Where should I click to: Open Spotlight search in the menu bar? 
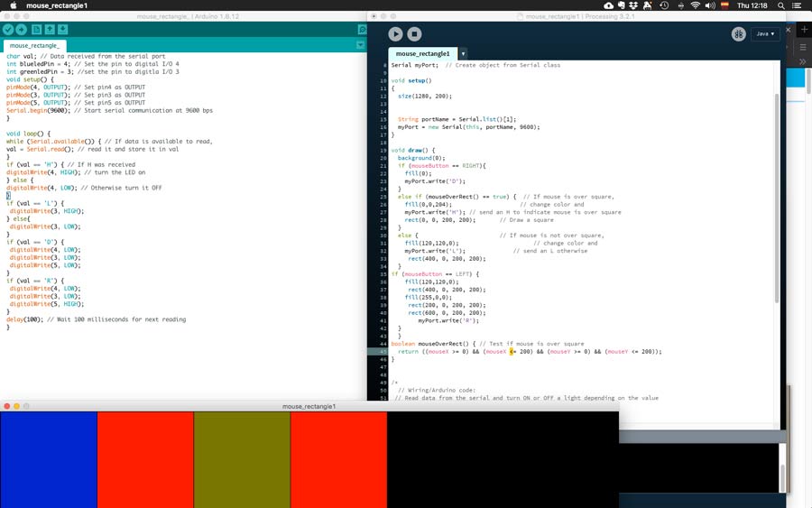(779, 5)
